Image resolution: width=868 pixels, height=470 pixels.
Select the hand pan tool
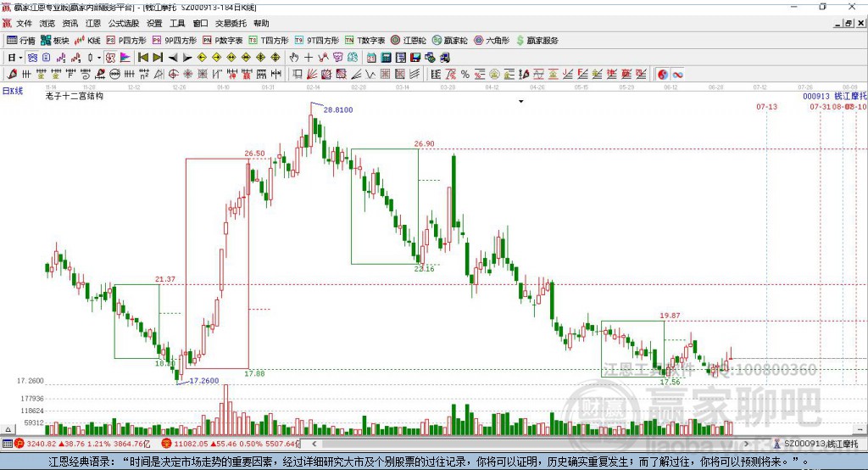(294, 58)
